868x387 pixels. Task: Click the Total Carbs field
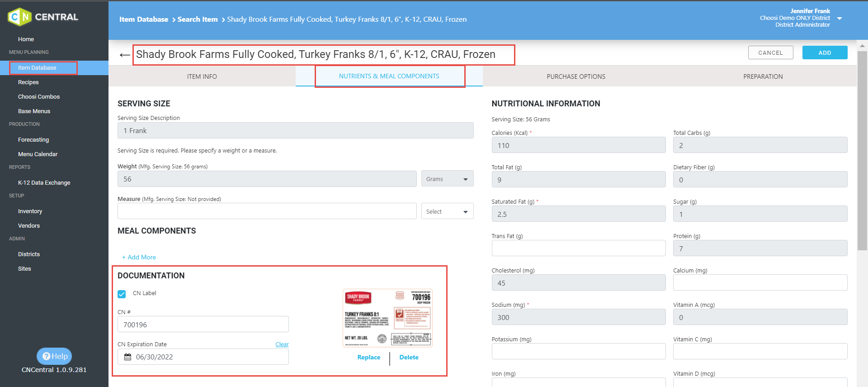(760, 145)
